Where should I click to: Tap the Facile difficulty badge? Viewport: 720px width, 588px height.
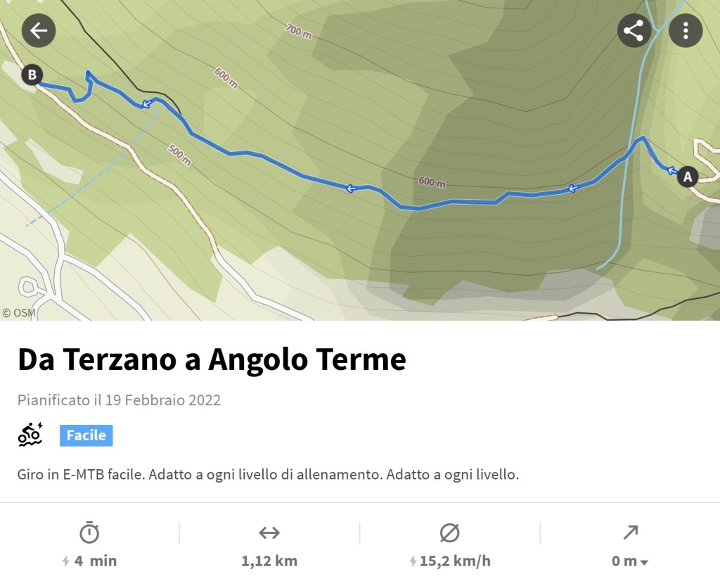point(86,435)
